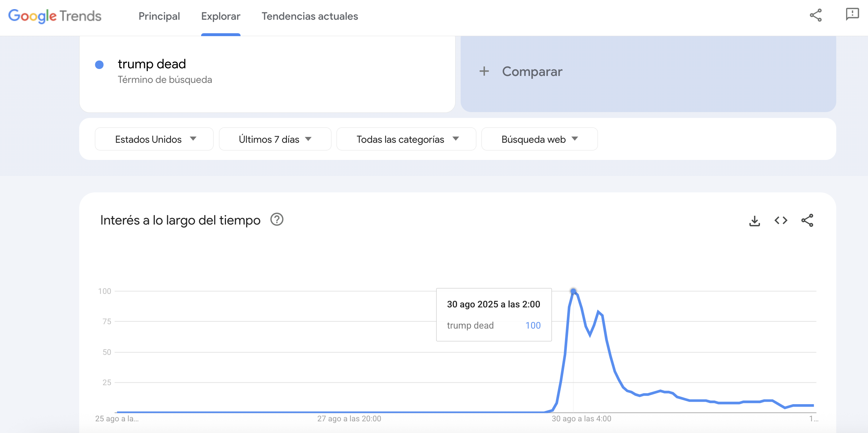Open the Búsqueda web search type dropdown
Image resolution: width=868 pixels, height=433 pixels.
pyautogui.click(x=539, y=139)
